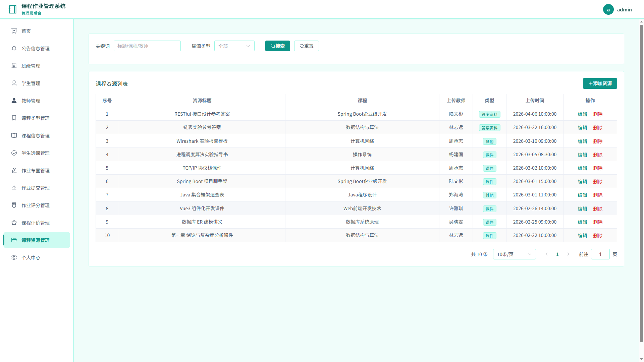The width and height of the screenshot is (644, 362).
Task: Open 公告信息管理 menu item
Action: tap(37, 48)
